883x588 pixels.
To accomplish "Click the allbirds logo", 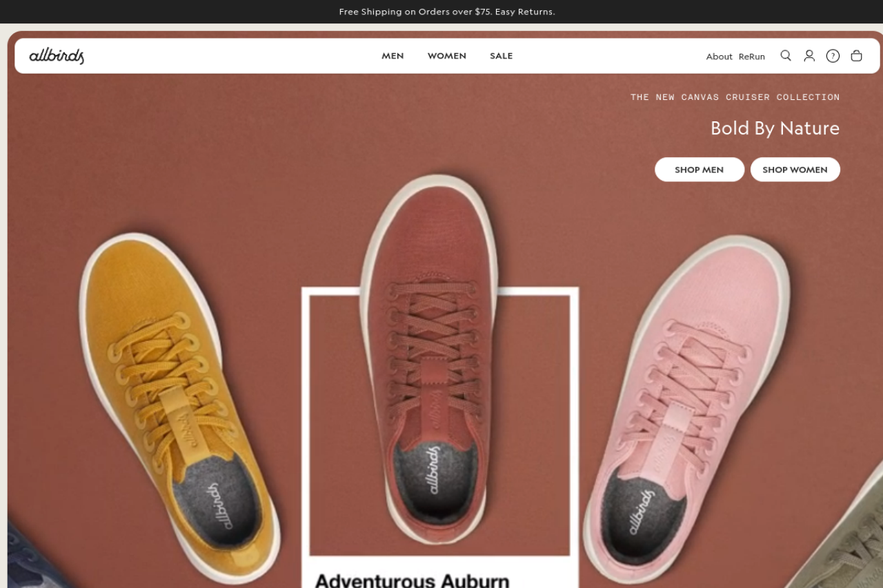I will tap(57, 56).
